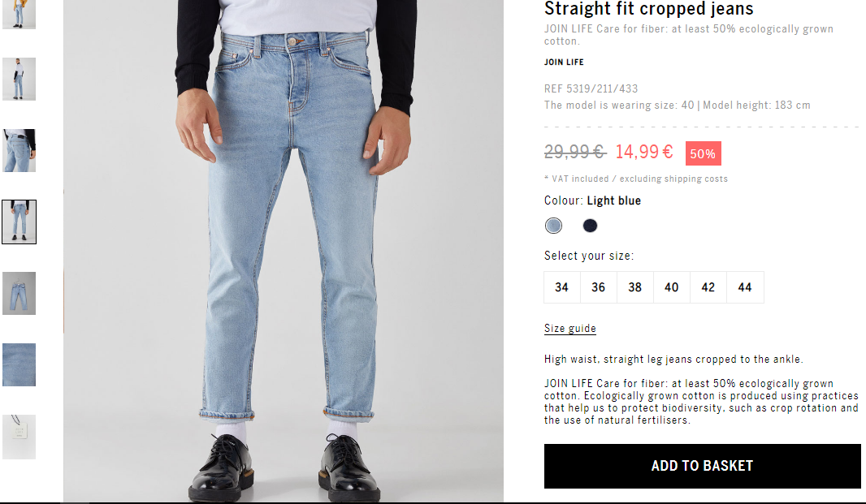Select the dark navy colour swatch
Screen dimensions: 866x504
point(590,226)
